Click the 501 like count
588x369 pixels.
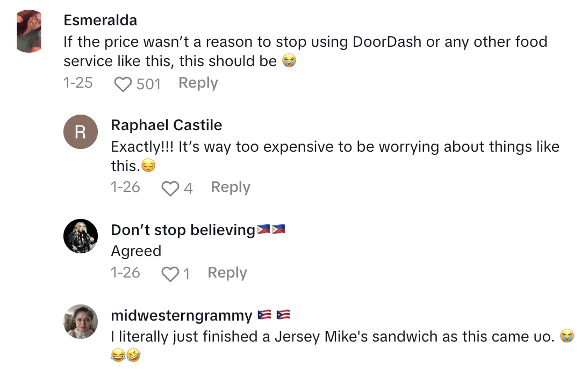pos(149,83)
